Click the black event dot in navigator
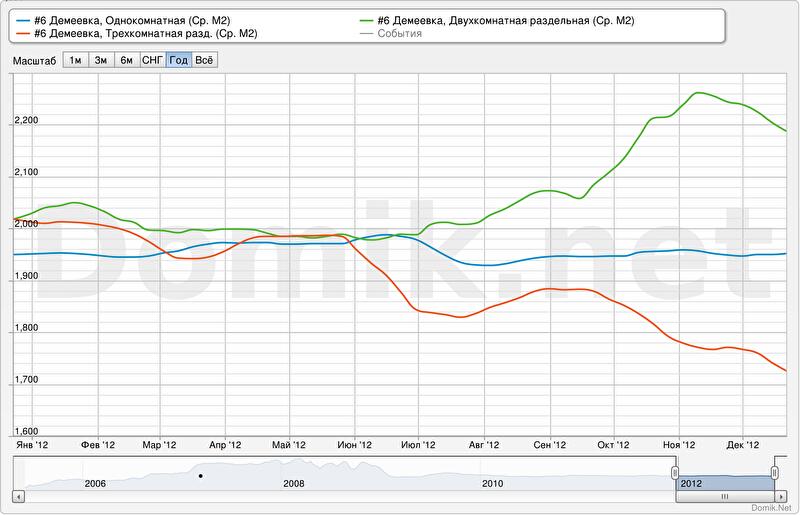 (200, 476)
